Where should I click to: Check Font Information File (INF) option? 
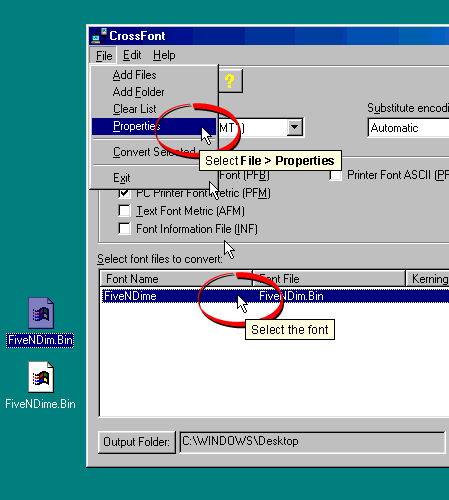click(x=124, y=229)
